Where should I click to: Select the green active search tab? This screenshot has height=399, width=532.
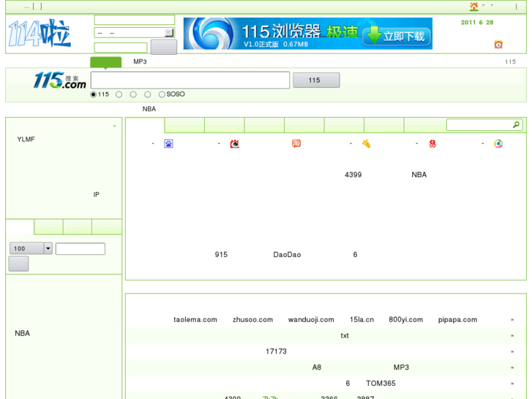[105, 62]
